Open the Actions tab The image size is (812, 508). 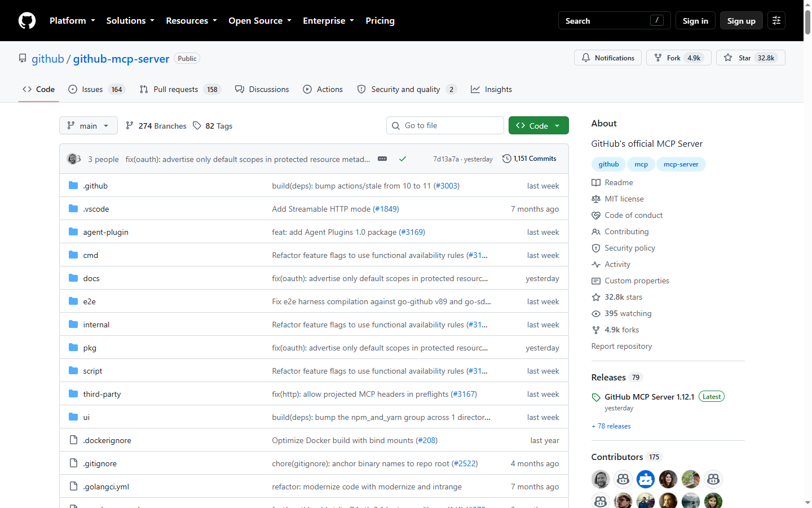pos(323,89)
